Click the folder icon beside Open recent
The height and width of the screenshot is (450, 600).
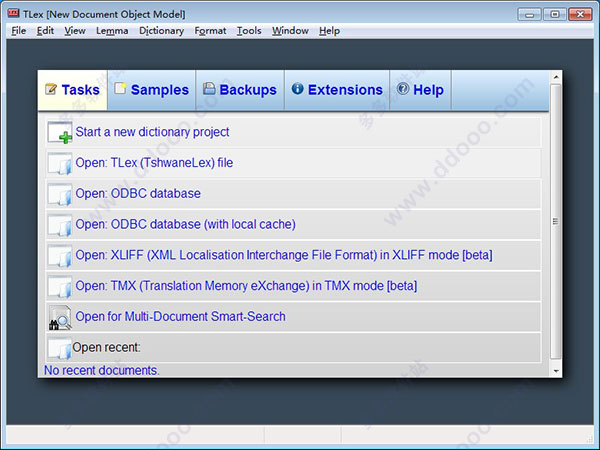(x=60, y=348)
